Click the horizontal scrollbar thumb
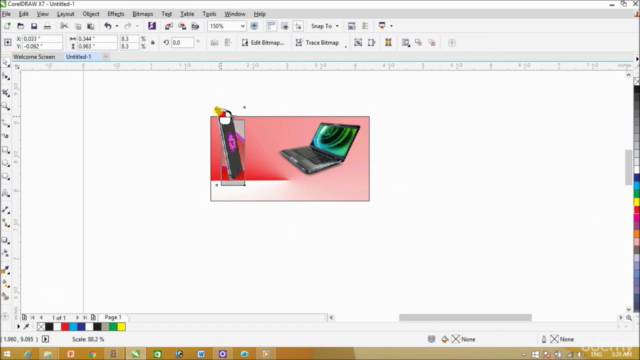The width and height of the screenshot is (640, 360). (465, 318)
